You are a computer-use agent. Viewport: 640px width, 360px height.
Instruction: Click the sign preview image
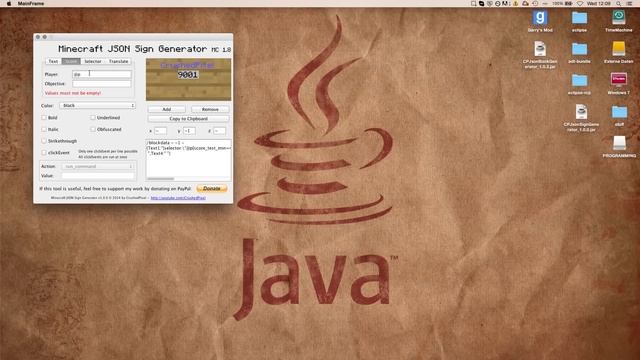pyautogui.click(x=189, y=79)
